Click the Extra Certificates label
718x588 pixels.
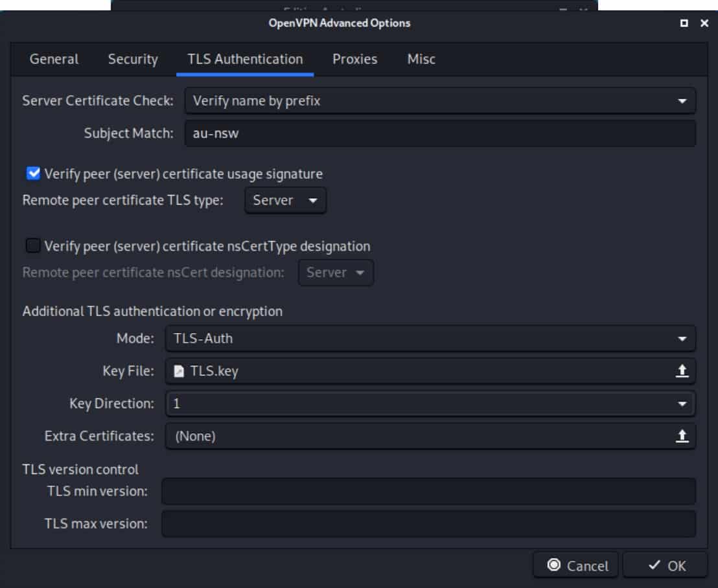[x=99, y=436]
